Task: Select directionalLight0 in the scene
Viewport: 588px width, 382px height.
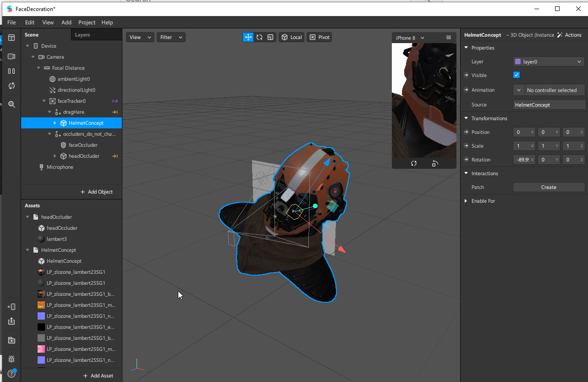Action: click(77, 90)
